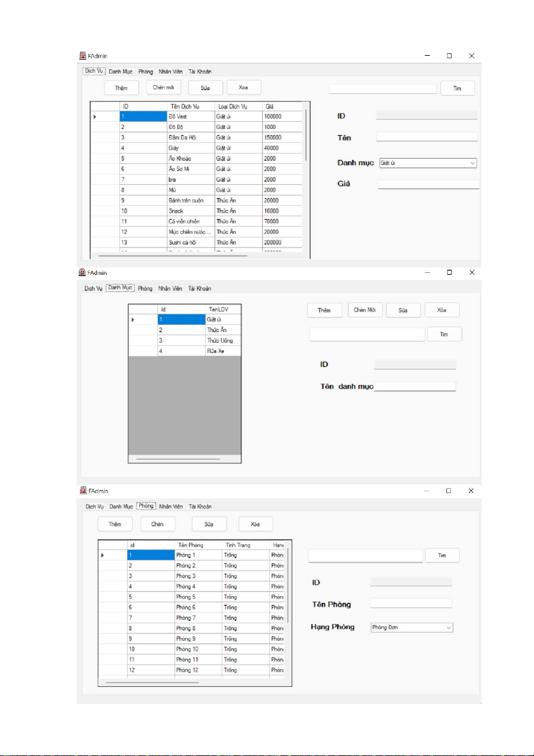Select the Đồ Vest cell in services table
The height and width of the screenshot is (756, 534).
coord(191,117)
